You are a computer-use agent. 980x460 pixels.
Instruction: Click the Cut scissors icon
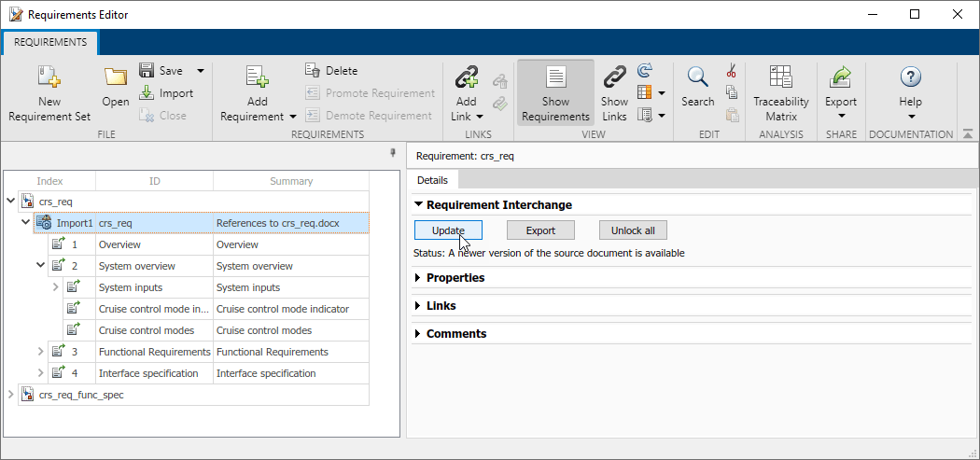(x=732, y=71)
